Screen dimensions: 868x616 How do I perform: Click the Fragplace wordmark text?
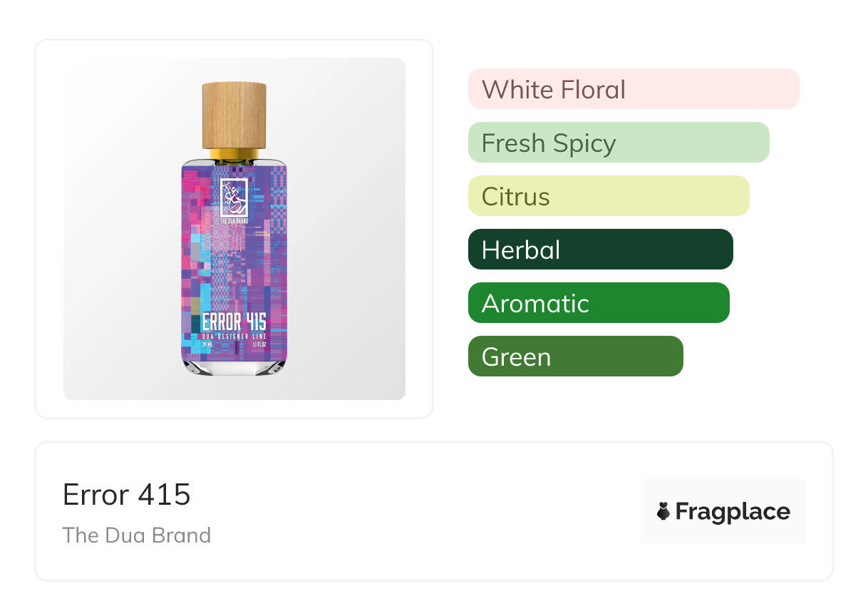pyautogui.click(x=733, y=511)
